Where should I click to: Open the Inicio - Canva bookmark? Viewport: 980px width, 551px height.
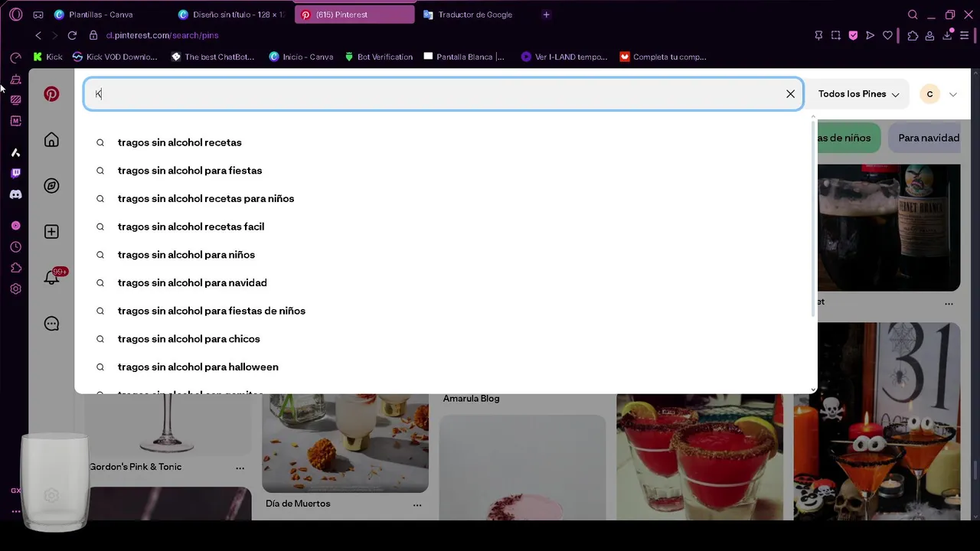click(x=301, y=57)
